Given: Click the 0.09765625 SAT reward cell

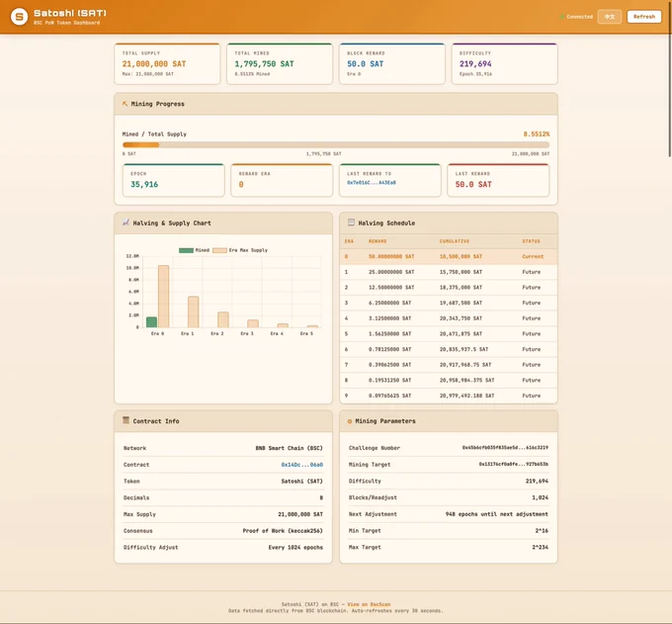Looking at the screenshot, I should click(x=389, y=396).
